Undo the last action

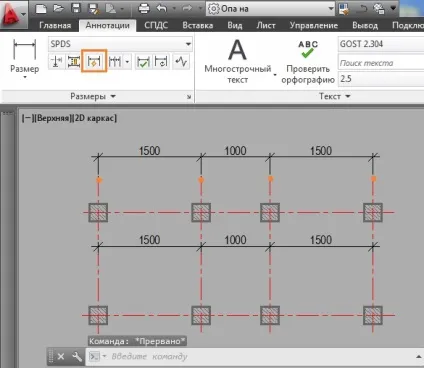coord(162,8)
